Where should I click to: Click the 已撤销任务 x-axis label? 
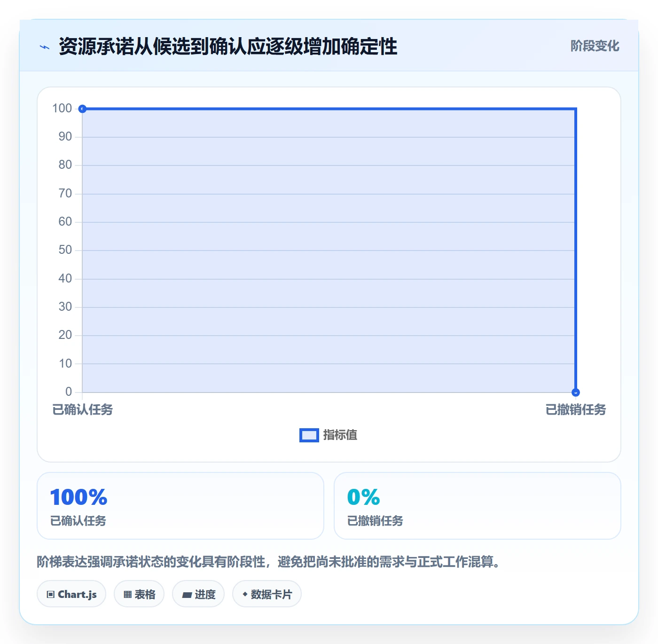[x=576, y=410]
